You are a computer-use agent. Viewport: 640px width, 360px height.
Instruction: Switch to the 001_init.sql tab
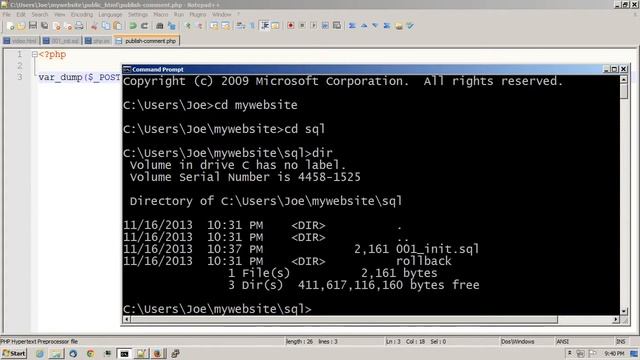click(61, 41)
